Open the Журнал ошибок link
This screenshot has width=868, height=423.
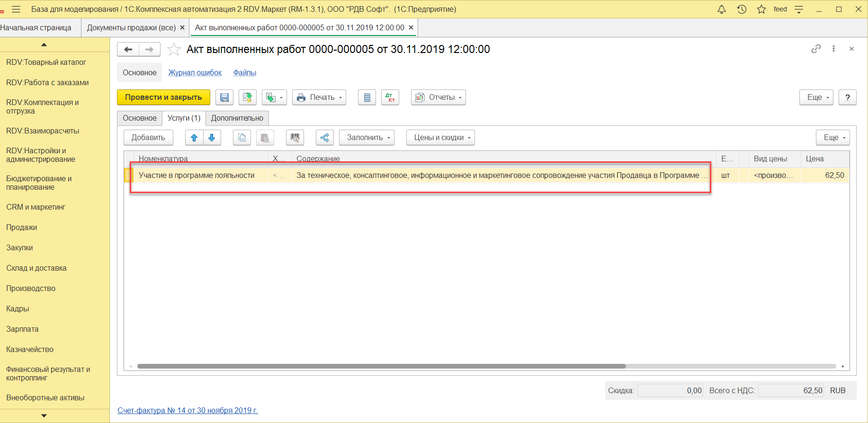point(195,73)
